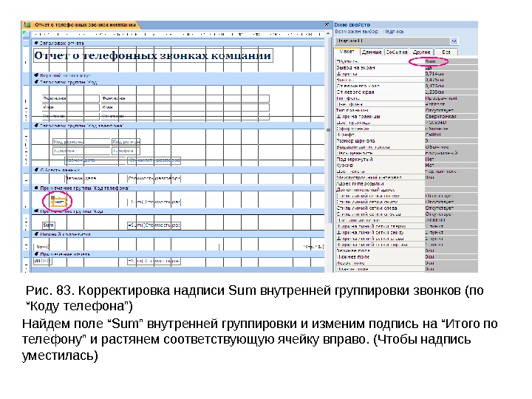Click the horizontal ruler above the report

click(x=178, y=34)
